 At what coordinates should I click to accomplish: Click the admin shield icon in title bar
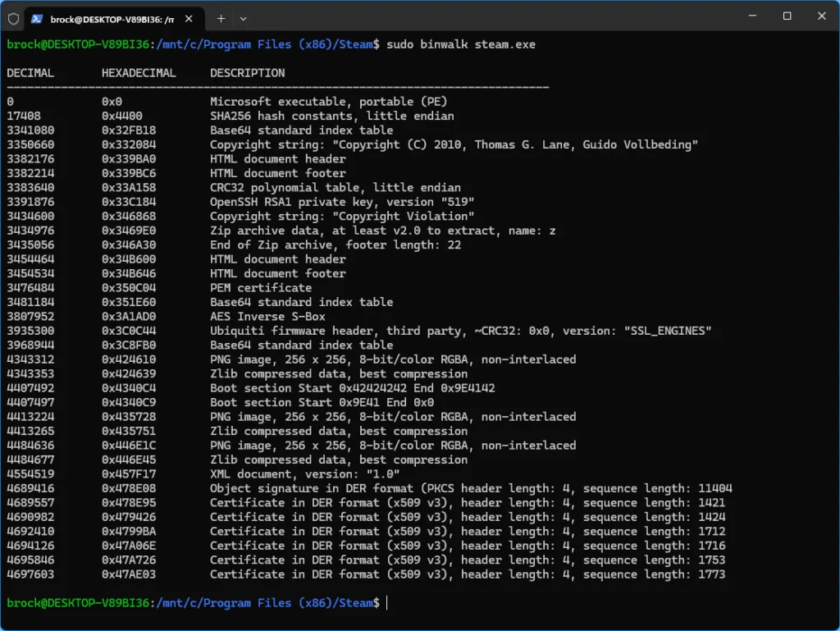[x=13, y=18]
